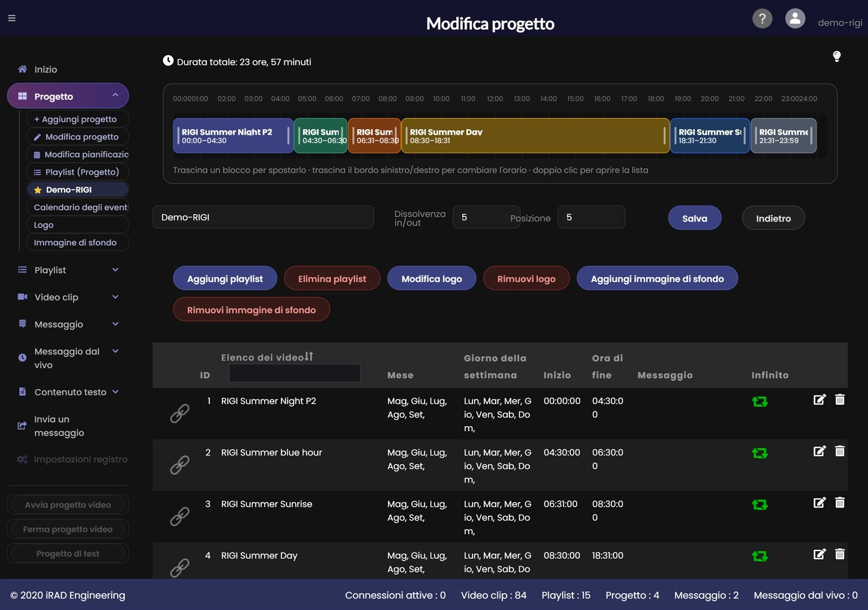Collapse the Progetto sidebar section
Screen dimensions: 868x610
tap(68, 96)
